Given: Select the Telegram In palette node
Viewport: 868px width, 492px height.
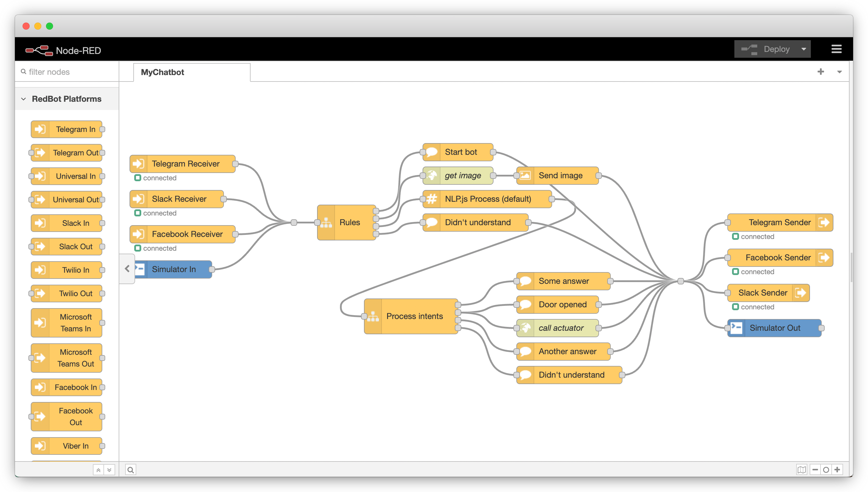Looking at the screenshot, I should pos(67,129).
